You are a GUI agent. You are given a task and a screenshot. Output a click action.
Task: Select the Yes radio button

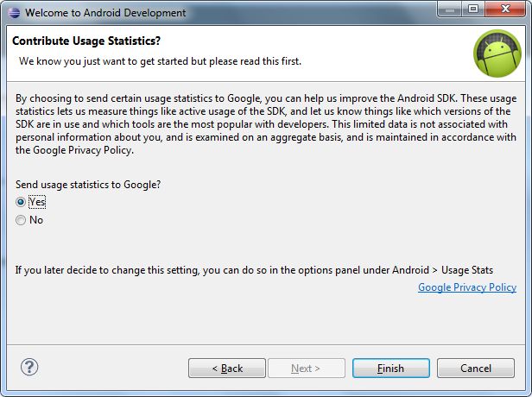(x=21, y=201)
